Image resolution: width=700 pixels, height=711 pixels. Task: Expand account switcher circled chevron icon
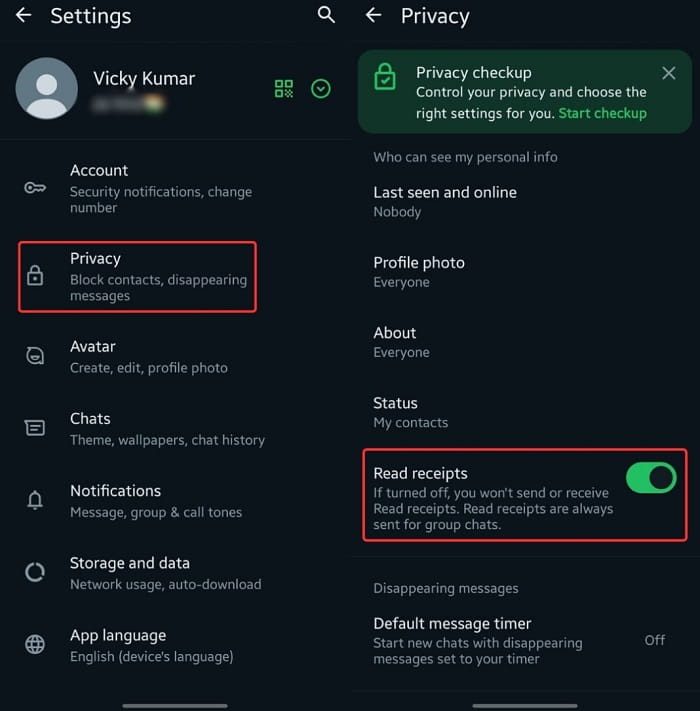pos(321,89)
